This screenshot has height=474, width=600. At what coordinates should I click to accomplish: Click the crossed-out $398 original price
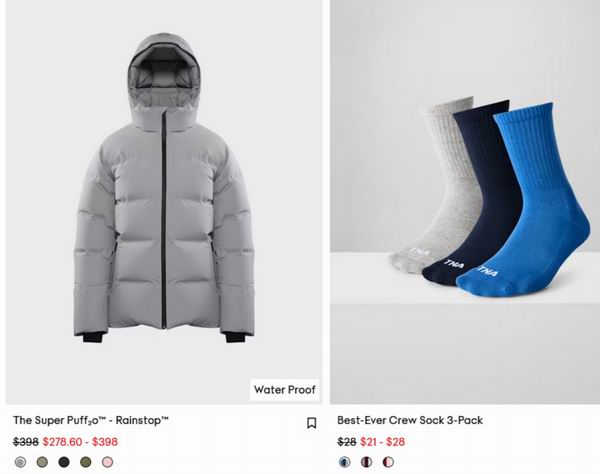(26, 442)
